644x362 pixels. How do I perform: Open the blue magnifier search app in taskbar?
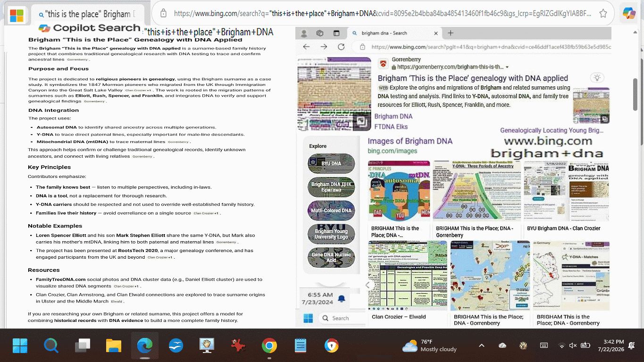pyautogui.click(x=51, y=346)
